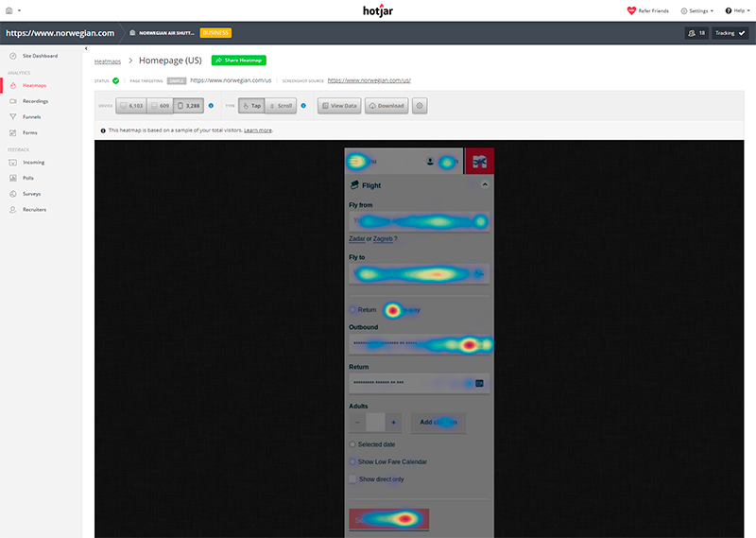756x538 pixels.
Task: Collapse the sidebar with the arrow
Action: (86, 47)
